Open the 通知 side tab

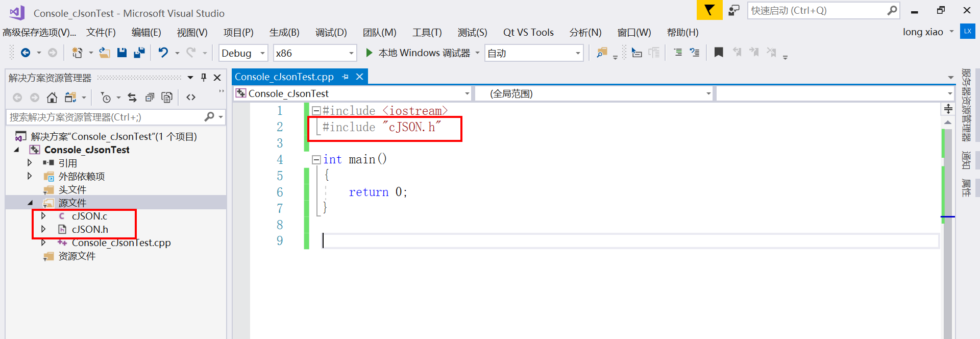(x=966, y=160)
